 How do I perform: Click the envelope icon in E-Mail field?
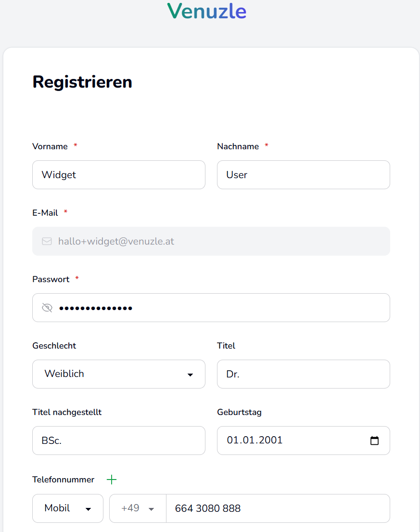47,241
